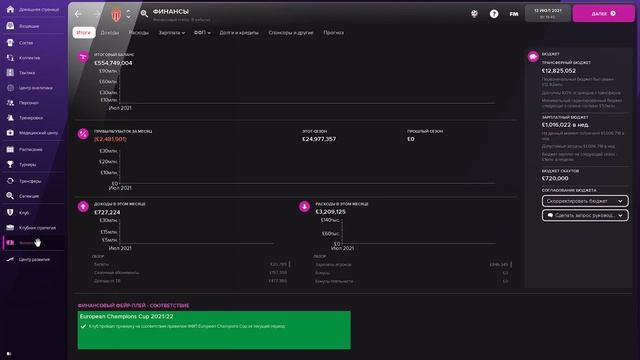
Task: Switch to Долги и кредиты tab
Action: (x=239, y=33)
